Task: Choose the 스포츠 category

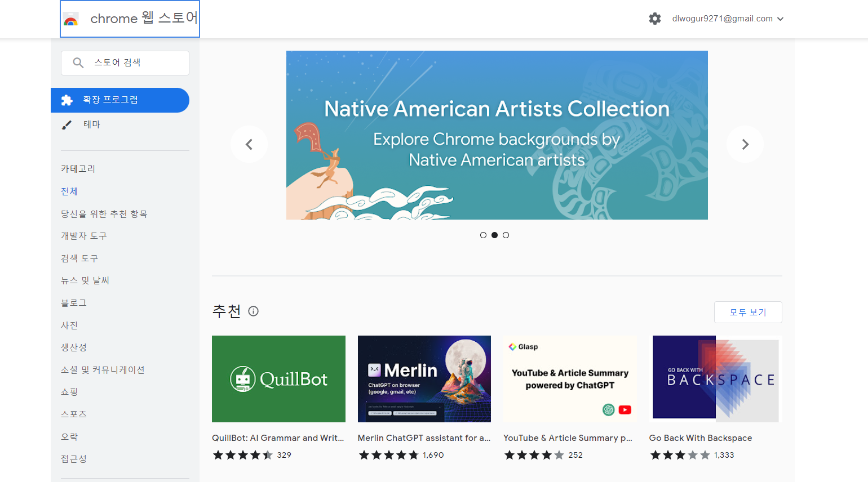Action: pos(74,414)
